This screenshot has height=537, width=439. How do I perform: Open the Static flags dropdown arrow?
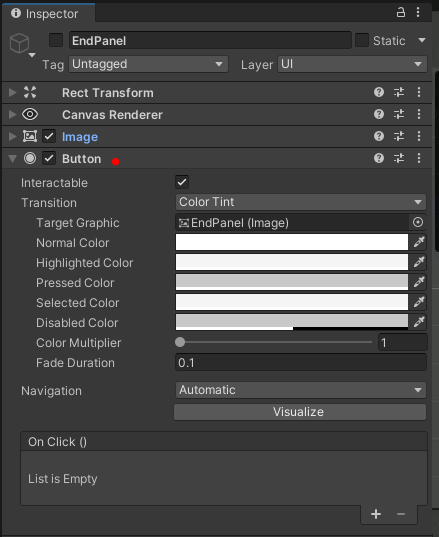(422, 40)
